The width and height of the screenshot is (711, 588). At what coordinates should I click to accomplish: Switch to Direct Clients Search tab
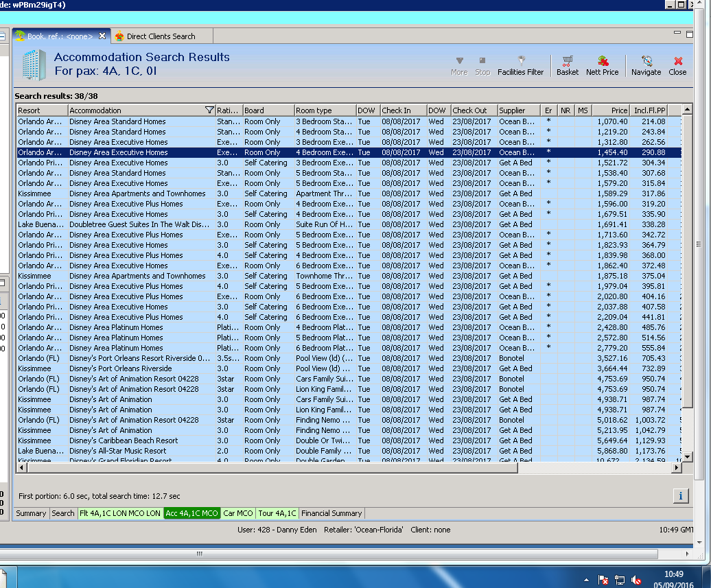coord(161,36)
